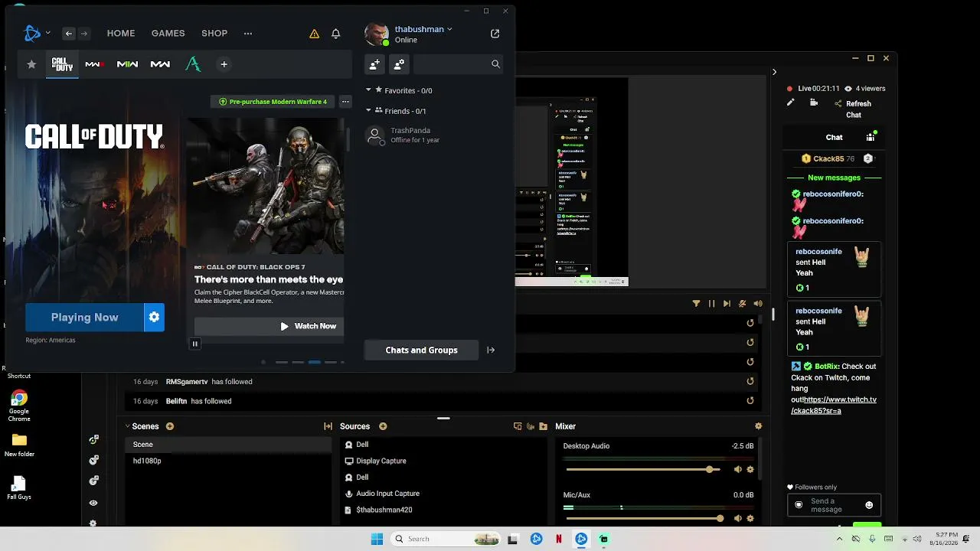The height and width of the screenshot is (551, 980).
Task: Replay the RMSgamertv follow alert
Action: 750,381
